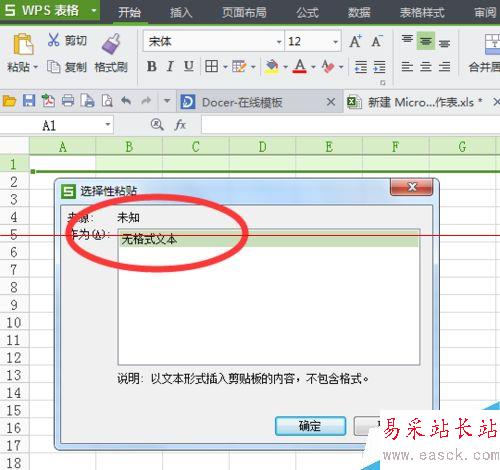500x470 pixels.
Task: Click the clear formatting eraser icon
Action: point(328,66)
